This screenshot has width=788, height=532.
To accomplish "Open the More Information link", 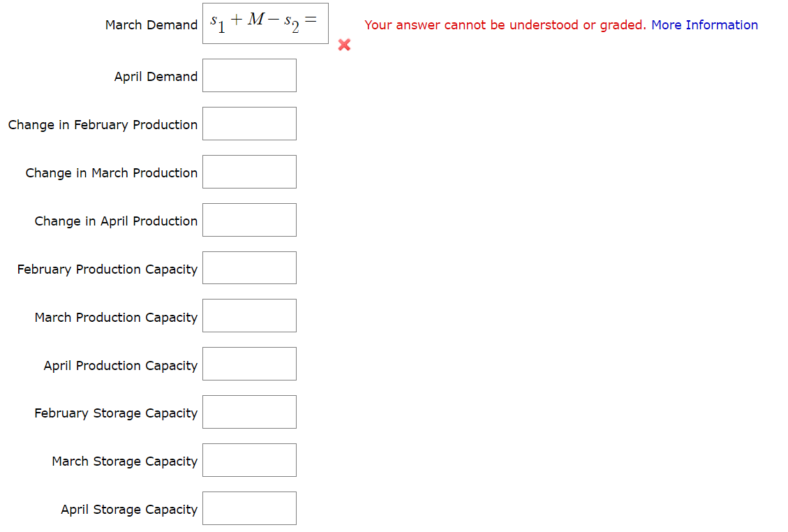I will (x=704, y=24).
